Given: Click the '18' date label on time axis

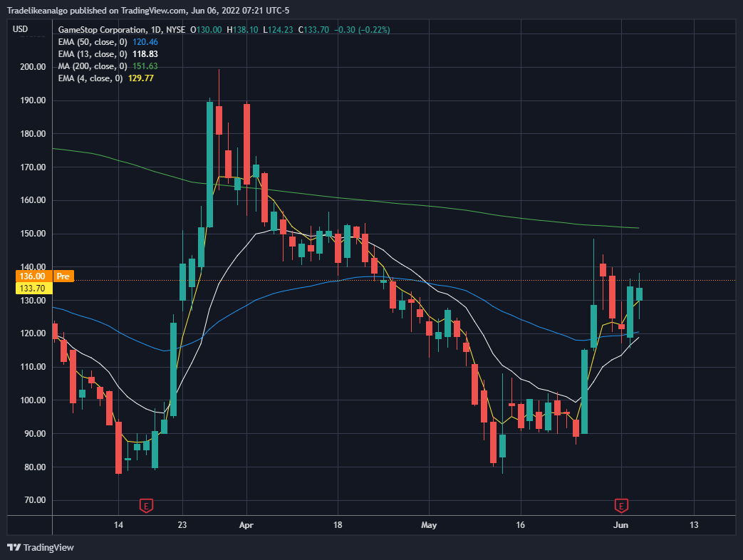Looking at the screenshot, I should pyautogui.click(x=338, y=524).
